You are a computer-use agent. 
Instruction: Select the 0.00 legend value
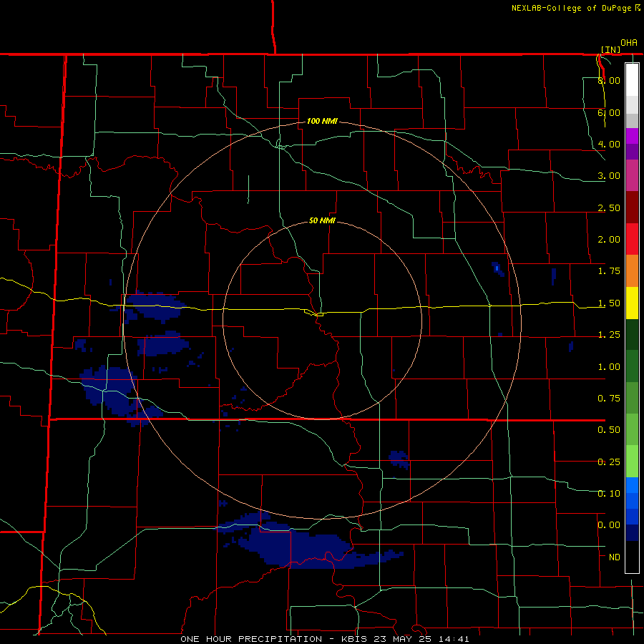coord(609,525)
